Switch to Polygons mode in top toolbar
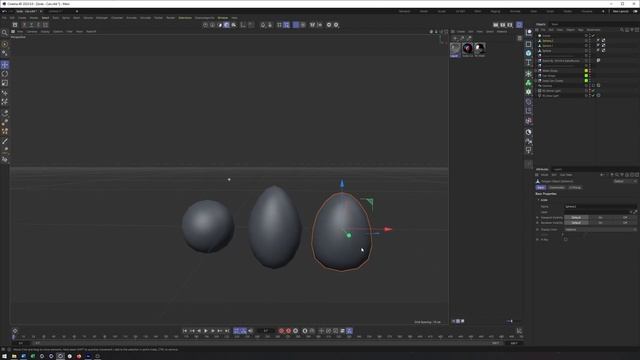This screenshot has height=360, width=640. (219, 25)
